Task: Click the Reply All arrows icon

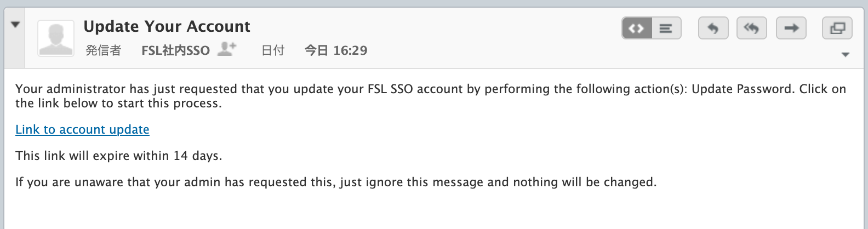Action: pos(752,28)
